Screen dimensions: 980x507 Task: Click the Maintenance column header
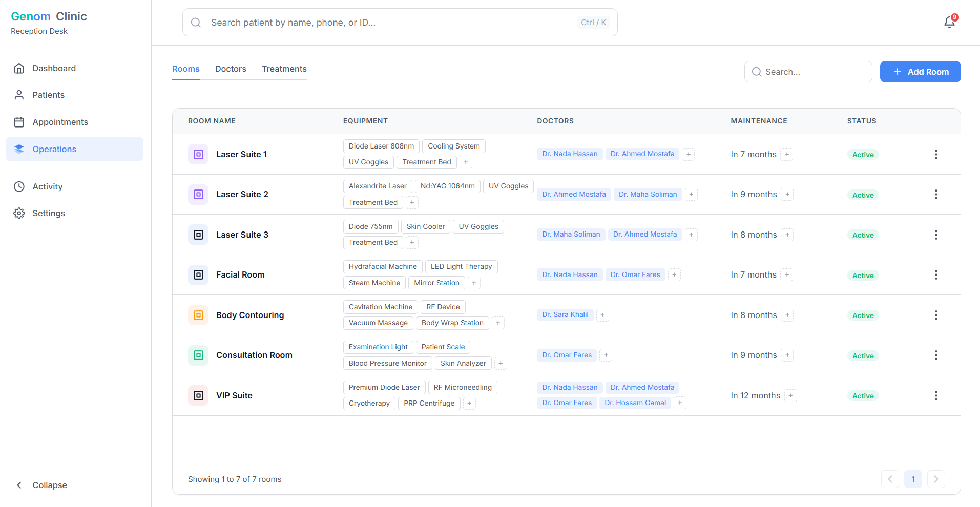click(x=759, y=121)
